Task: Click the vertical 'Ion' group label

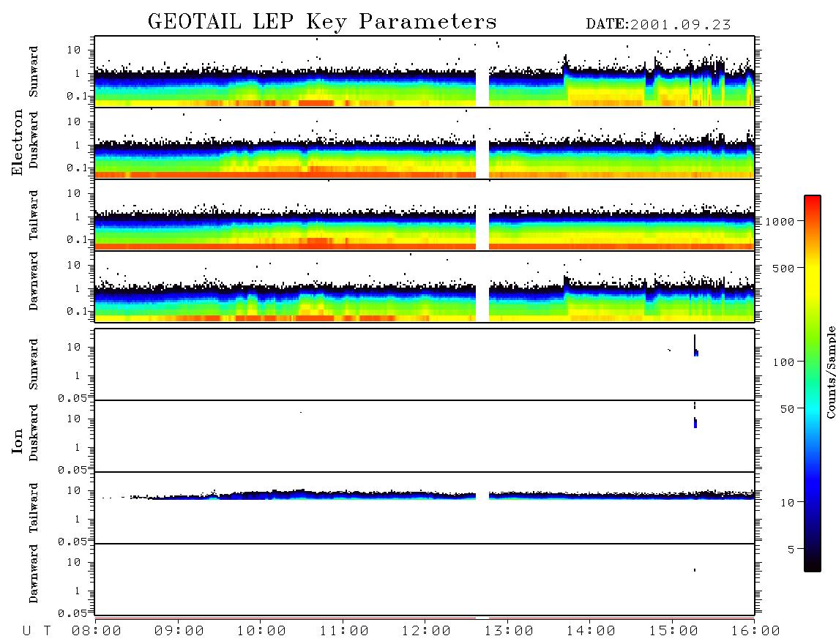Action: tap(17, 441)
